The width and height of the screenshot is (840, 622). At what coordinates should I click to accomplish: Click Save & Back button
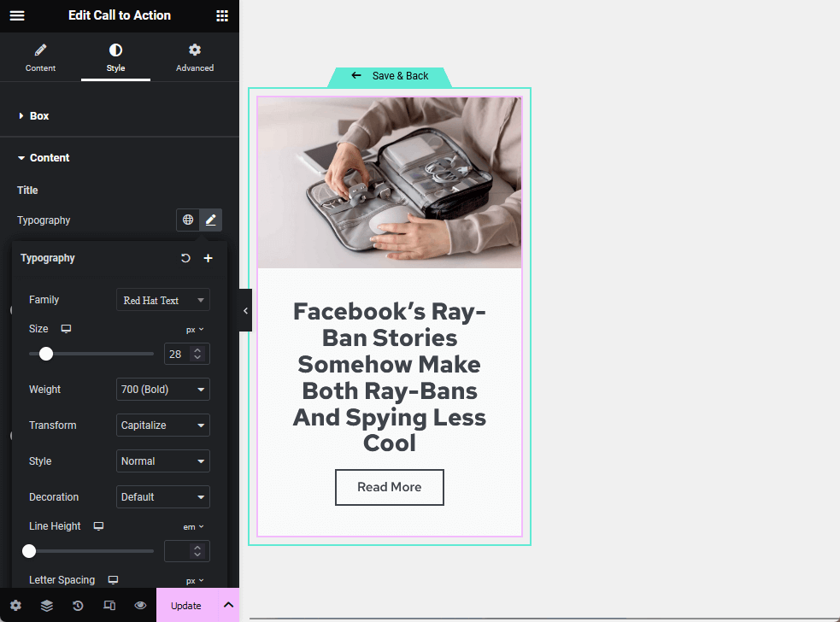pyautogui.click(x=390, y=76)
